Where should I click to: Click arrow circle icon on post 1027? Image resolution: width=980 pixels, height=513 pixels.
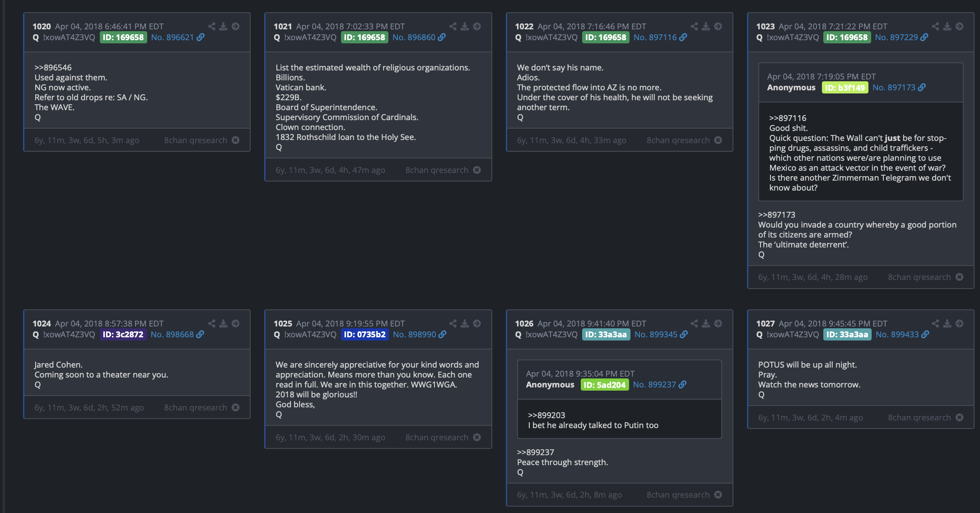click(960, 324)
